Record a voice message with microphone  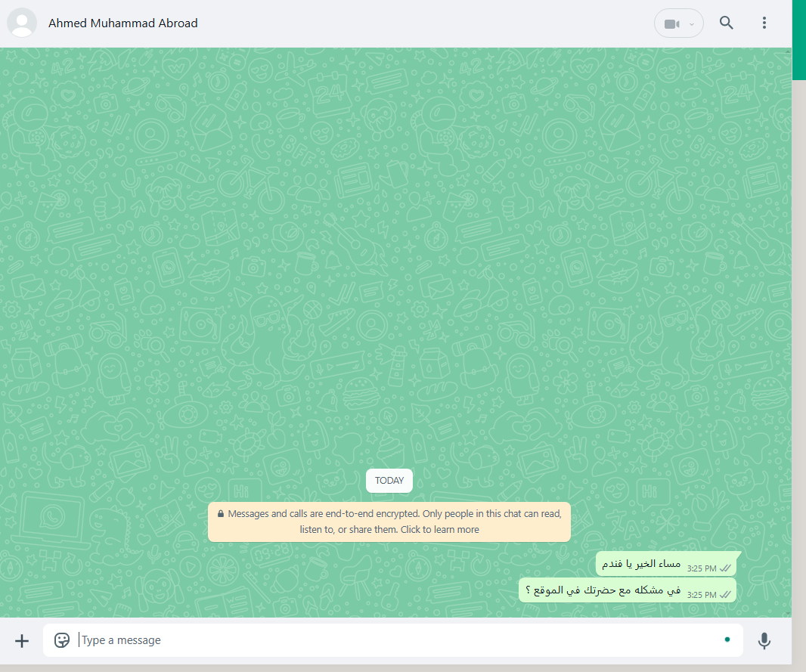click(x=764, y=641)
